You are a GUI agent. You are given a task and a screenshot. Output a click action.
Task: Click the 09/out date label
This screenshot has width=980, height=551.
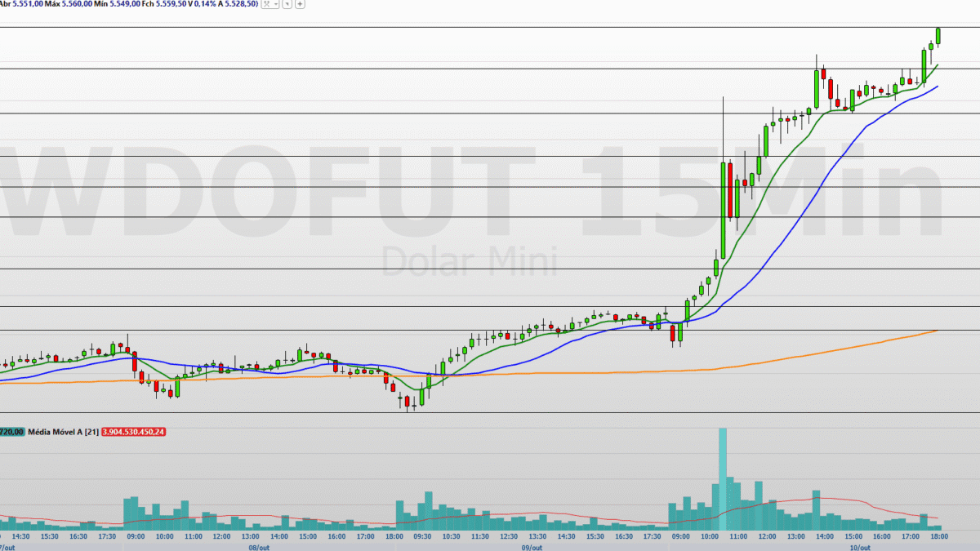coord(532,547)
